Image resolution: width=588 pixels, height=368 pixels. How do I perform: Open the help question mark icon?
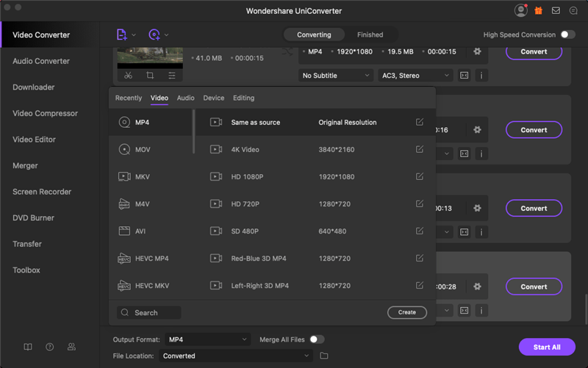(x=49, y=347)
